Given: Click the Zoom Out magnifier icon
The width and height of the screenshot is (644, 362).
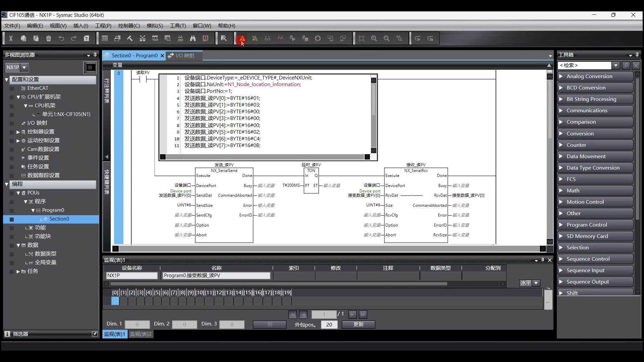Looking at the screenshot, I should (386, 39).
